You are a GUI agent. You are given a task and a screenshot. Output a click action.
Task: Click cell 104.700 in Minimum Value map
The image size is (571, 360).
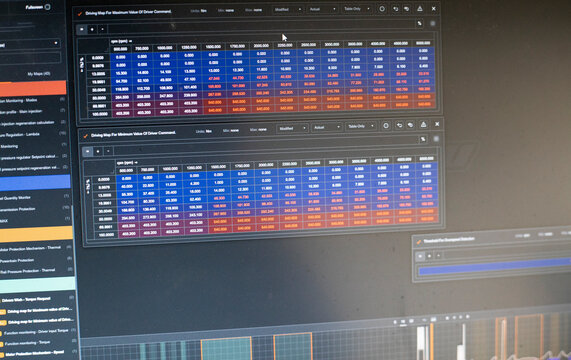point(127,202)
